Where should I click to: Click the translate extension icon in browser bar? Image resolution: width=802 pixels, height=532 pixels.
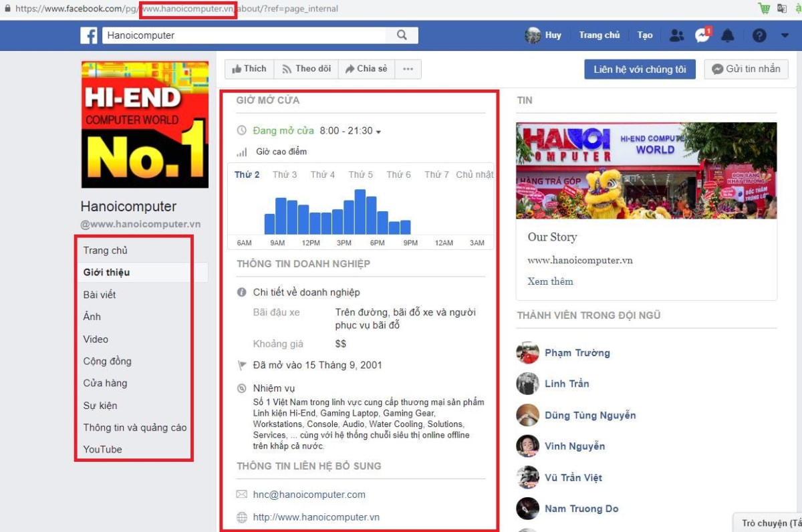(x=782, y=9)
